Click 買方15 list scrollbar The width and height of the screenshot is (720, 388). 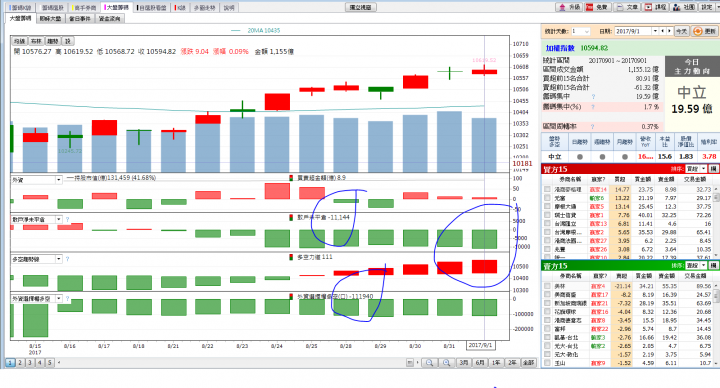pyautogui.click(x=716, y=222)
